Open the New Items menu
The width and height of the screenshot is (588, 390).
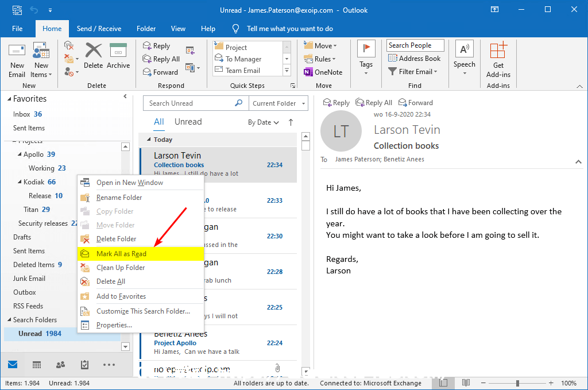coord(41,60)
